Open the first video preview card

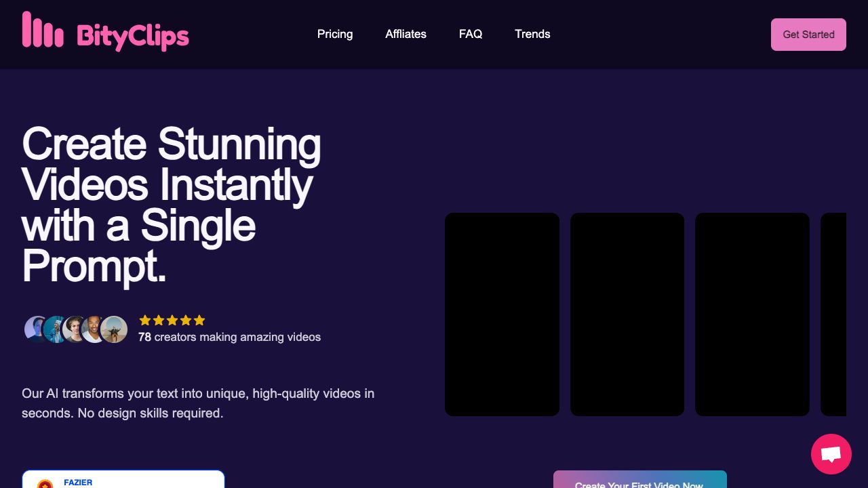[x=502, y=314]
